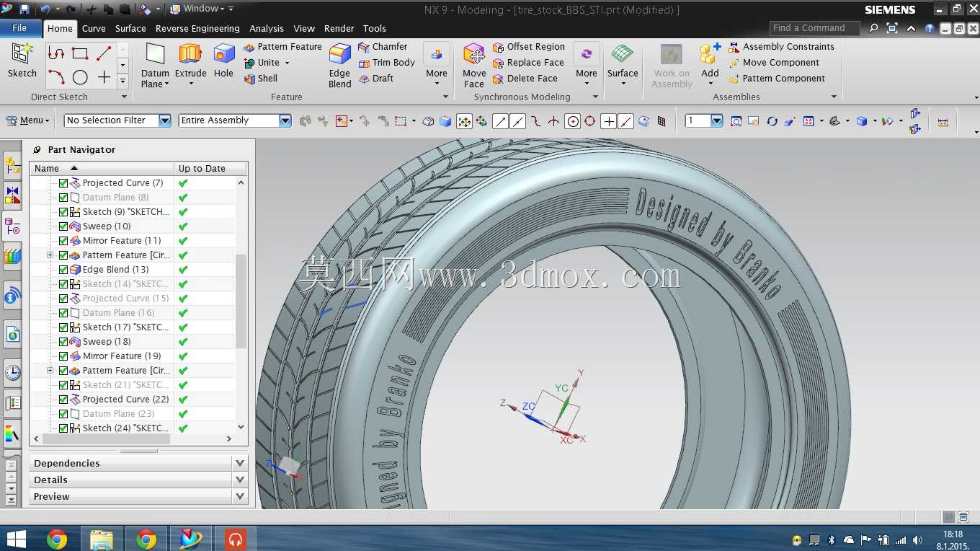Open the Reverse Engineering tab
Viewport: 980px width, 551px height.
tap(197, 29)
